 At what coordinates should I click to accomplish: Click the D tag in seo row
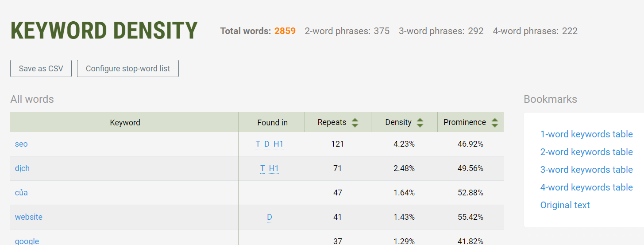pos(267,144)
